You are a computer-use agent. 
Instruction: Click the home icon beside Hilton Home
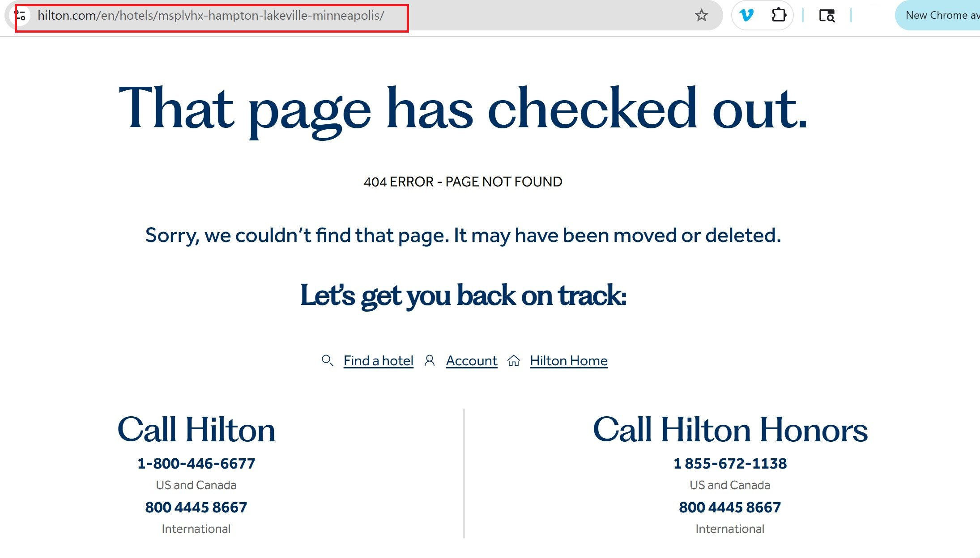(514, 360)
